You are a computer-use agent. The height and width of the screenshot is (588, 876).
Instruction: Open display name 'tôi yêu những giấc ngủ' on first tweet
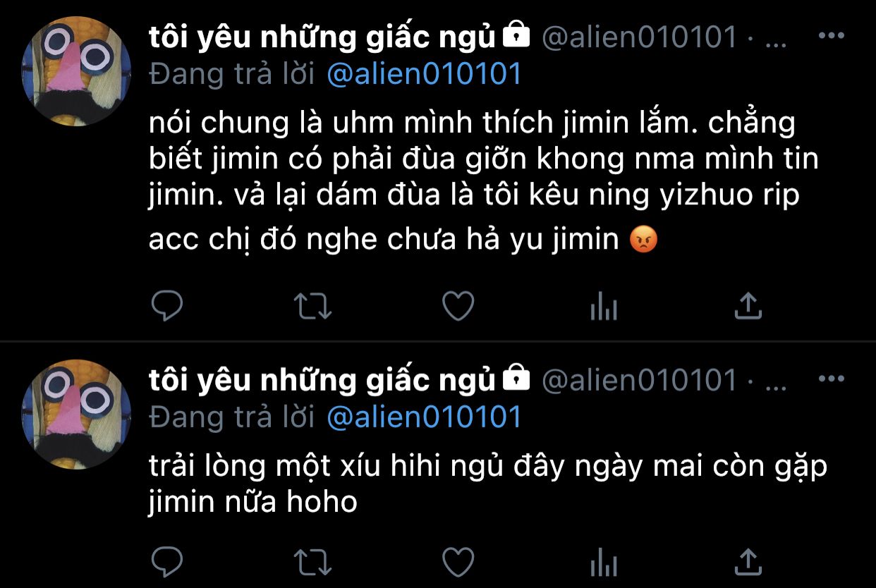click(322, 38)
